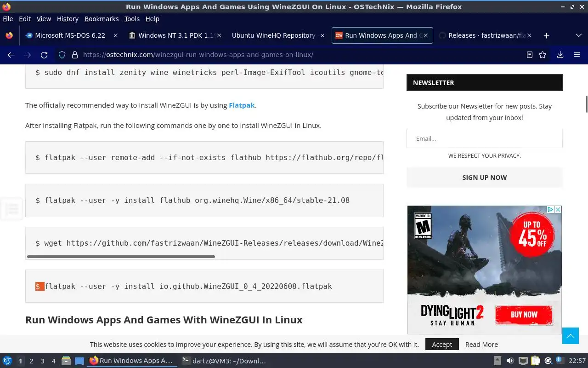Switch to Ubuntu WineHQ Repository tab
The height and width of the screenshot is (368, 588).
pyautogui.click(x=277, y=35)
